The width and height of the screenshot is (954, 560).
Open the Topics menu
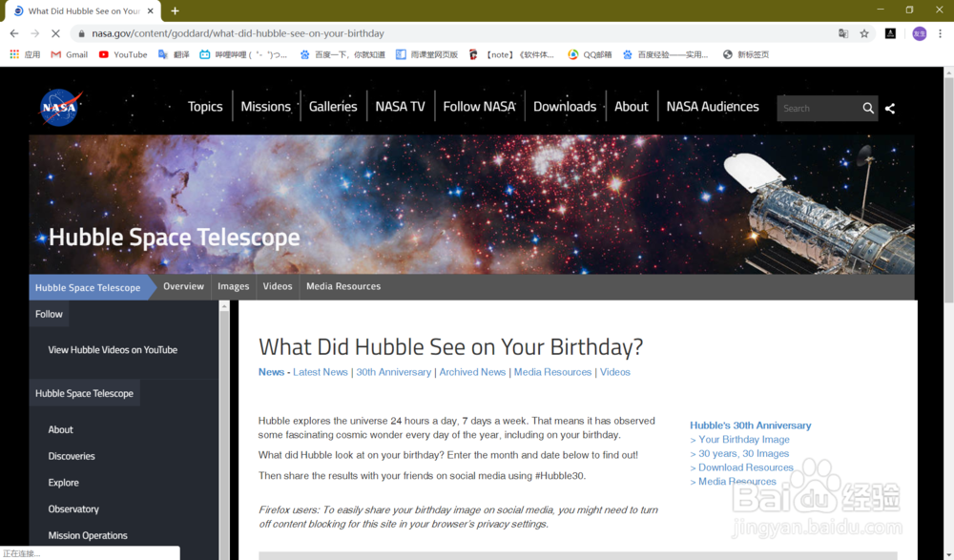click(205, 107)
